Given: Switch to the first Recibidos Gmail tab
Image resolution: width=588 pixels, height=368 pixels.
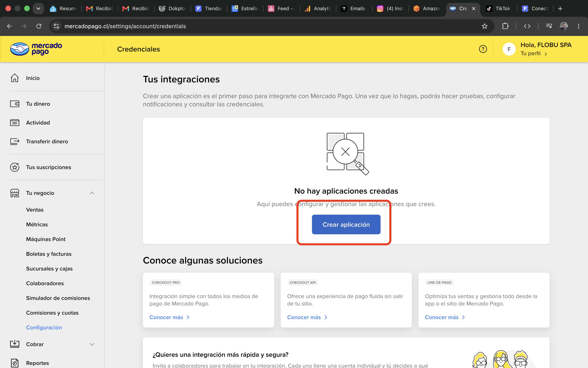Looking at the screenshot, I should click(x=100, y=9).
